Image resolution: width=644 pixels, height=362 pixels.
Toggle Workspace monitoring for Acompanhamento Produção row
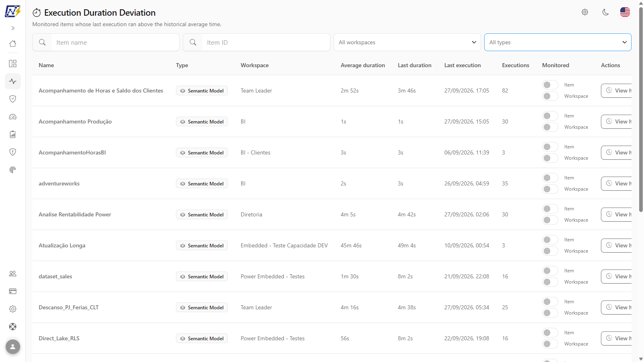coord(550,127)
